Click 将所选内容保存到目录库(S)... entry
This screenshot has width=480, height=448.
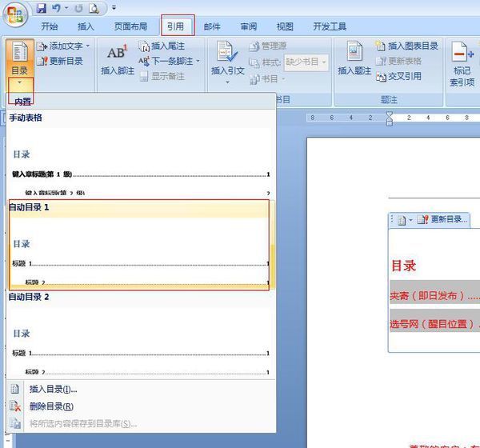[x=83, y=424]
